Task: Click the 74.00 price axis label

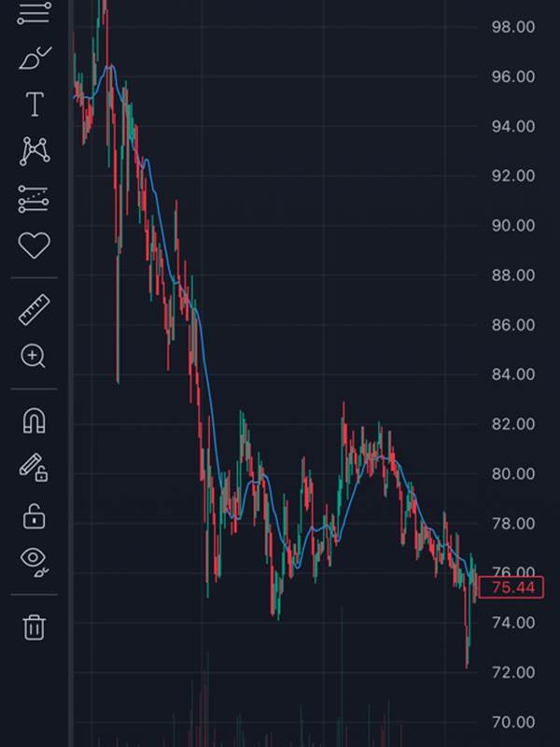Action: pos(513,623)
